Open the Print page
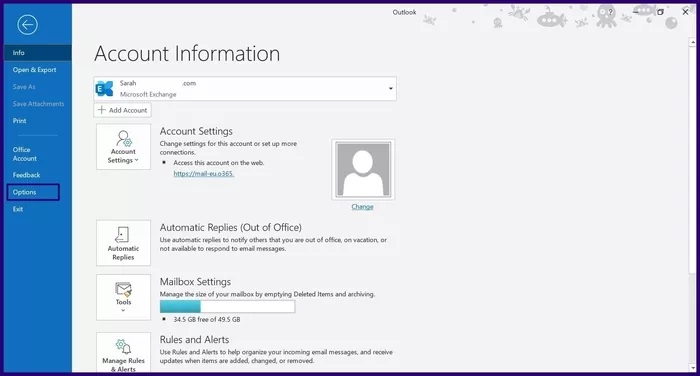The image size is (700, 376). coord(19,121)
